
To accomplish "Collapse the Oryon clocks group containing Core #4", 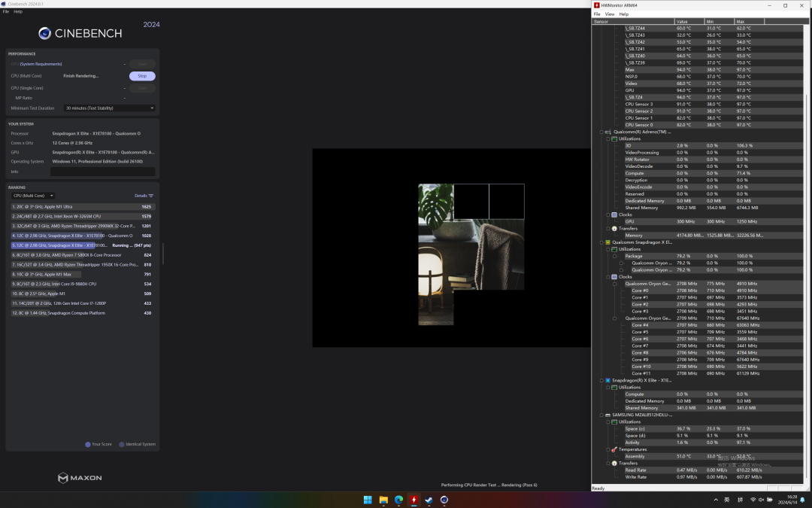I will click(x=615, y=318).
